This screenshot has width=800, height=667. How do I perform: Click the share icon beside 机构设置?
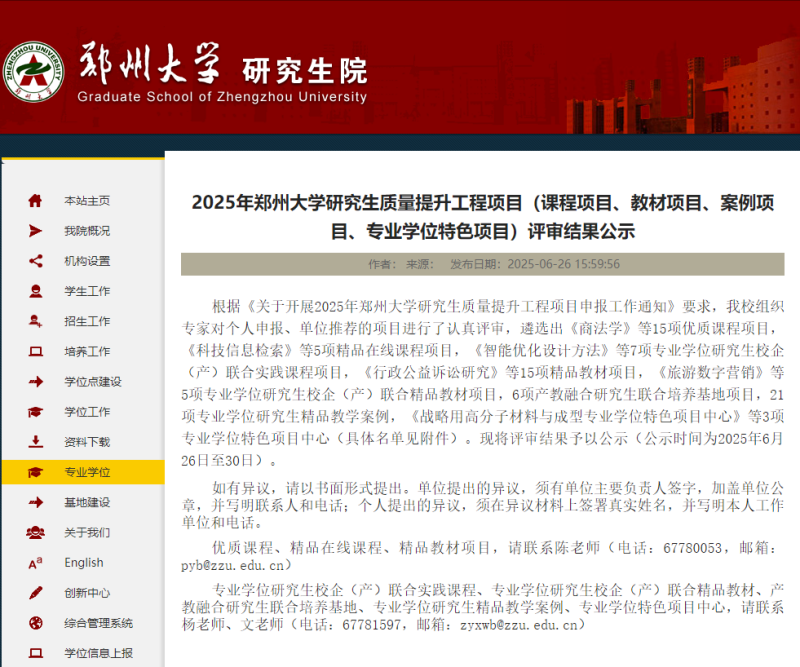point(35,261)
